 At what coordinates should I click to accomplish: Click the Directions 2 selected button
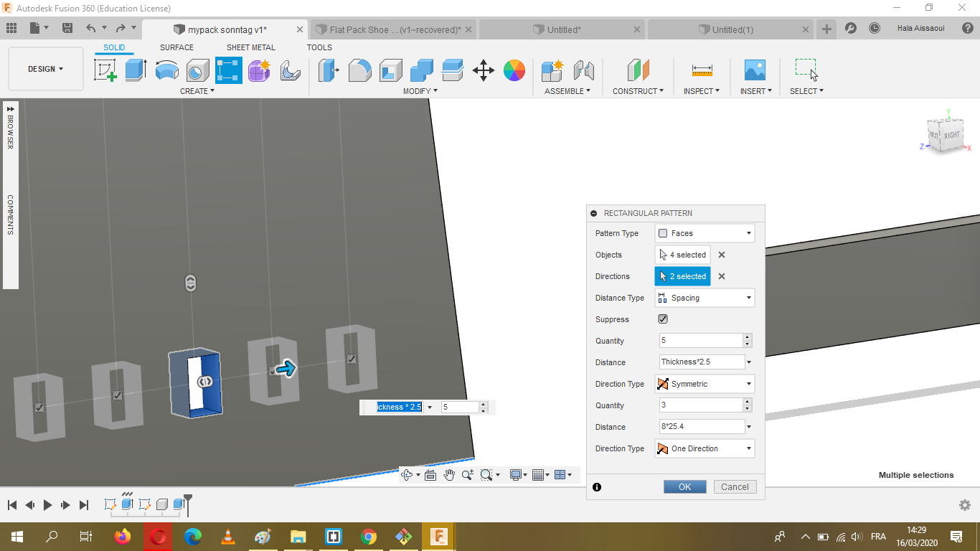[682, 276]
